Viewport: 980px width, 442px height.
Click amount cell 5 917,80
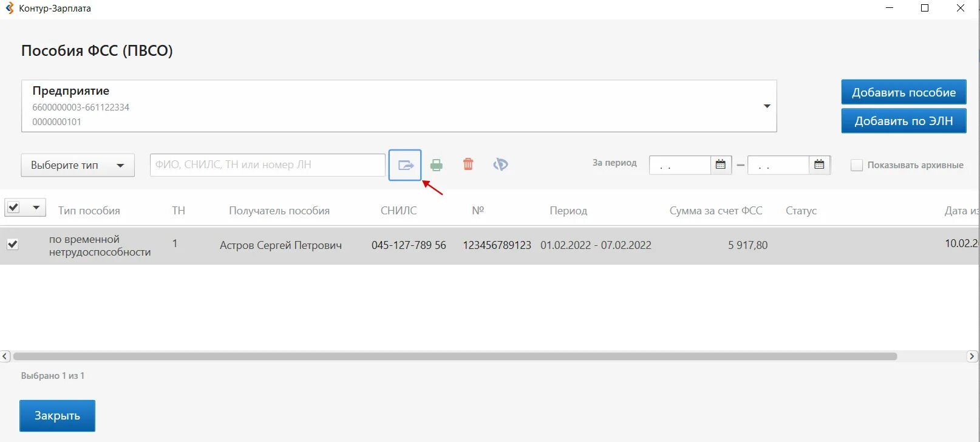[747, 245]
